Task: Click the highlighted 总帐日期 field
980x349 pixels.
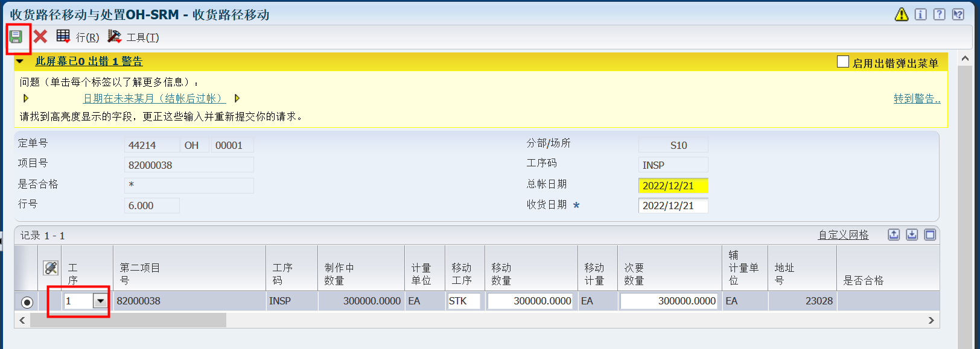Action: point(673,186)
